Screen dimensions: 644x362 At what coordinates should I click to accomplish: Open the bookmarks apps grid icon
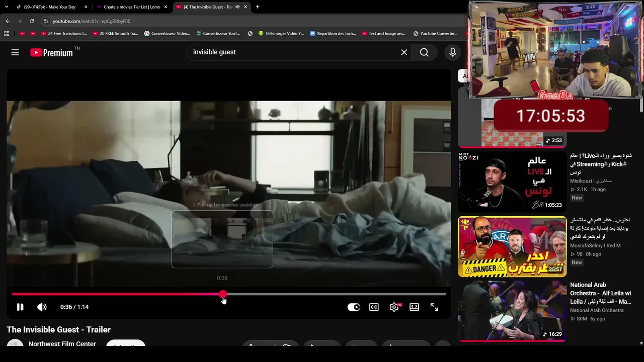pos(7,34)
